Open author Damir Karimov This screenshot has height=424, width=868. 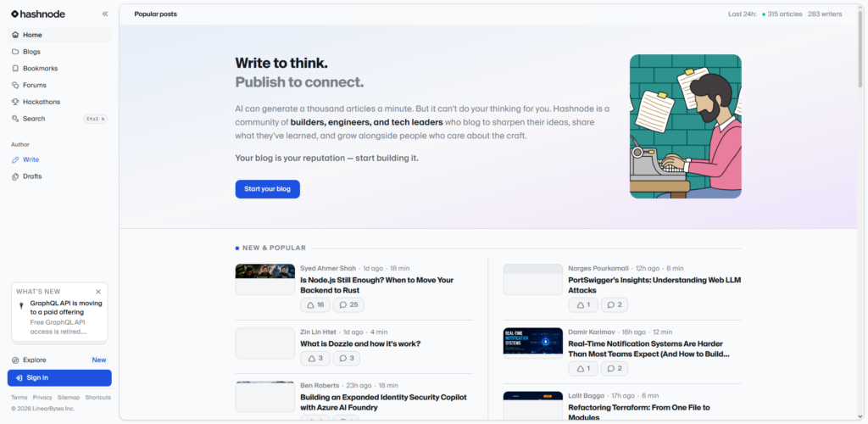(x=592, y=332)
